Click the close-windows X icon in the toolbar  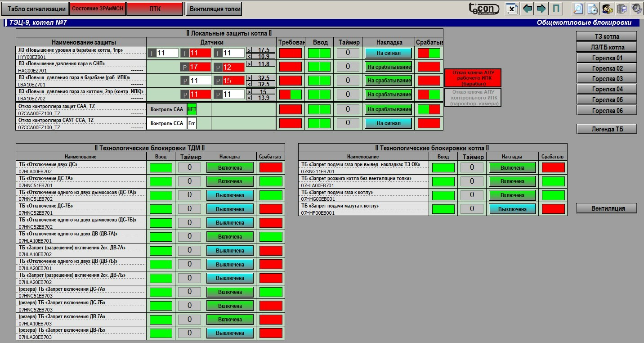[x=512, y=9]
